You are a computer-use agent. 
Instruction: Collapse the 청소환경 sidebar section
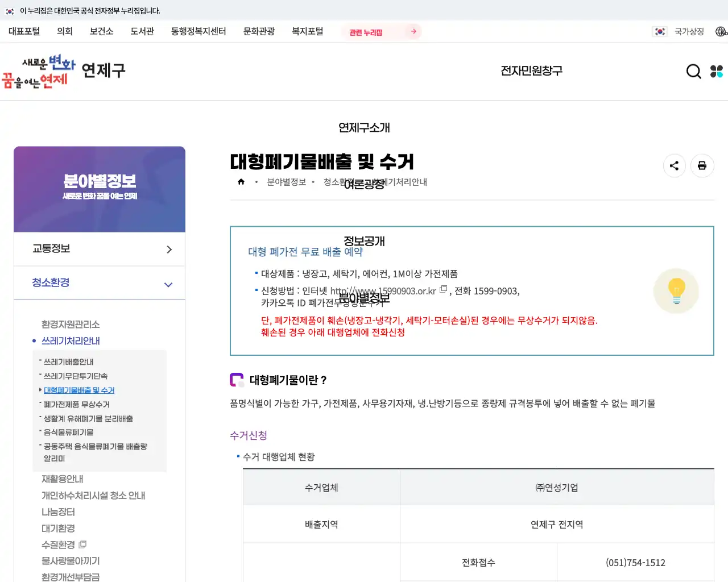coord(100,282)
